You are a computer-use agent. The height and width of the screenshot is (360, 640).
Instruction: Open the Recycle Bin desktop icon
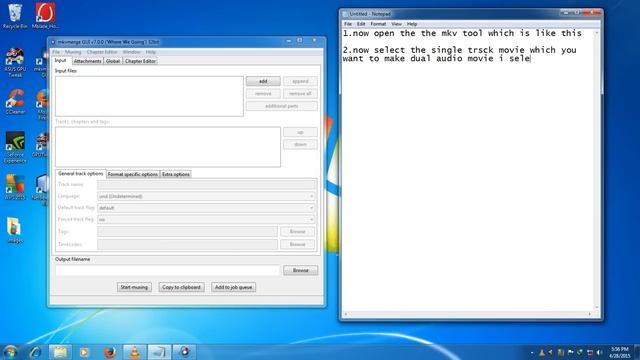click(x=15, y=16)
